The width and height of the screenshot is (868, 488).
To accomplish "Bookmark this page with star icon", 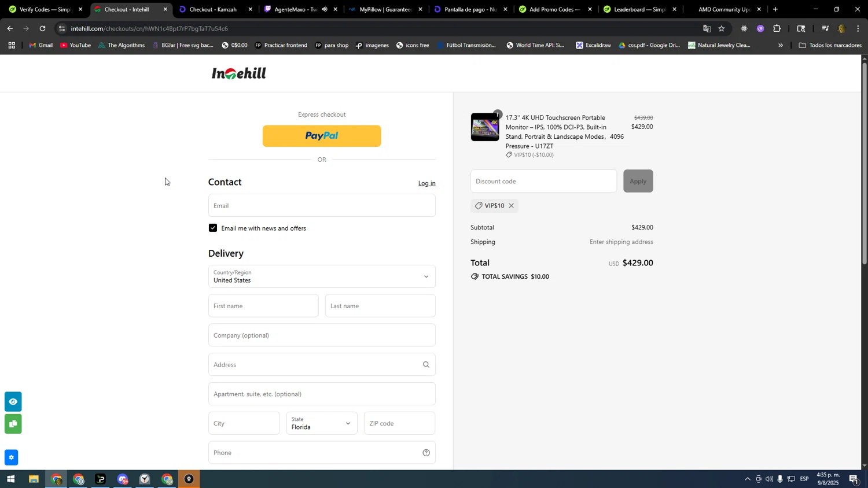I will coord(722,28).
